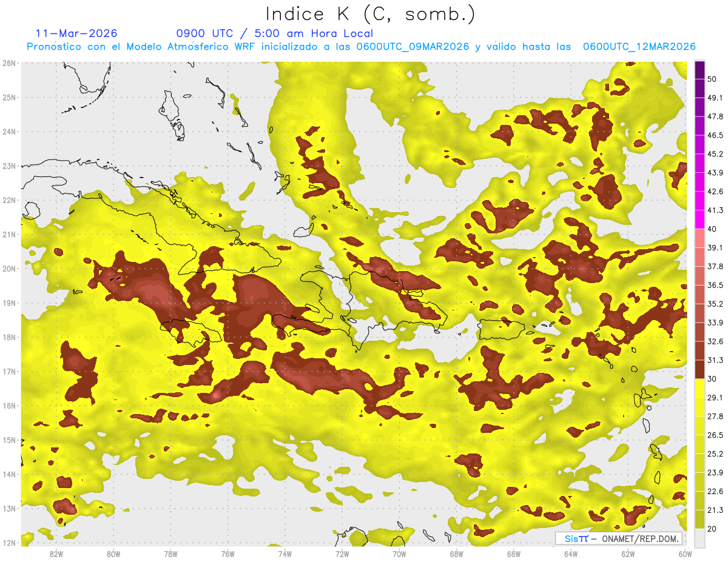Click the colorbar label "36.5"
Viewport: 728px width, 562px height.
(x=715, y=285)
